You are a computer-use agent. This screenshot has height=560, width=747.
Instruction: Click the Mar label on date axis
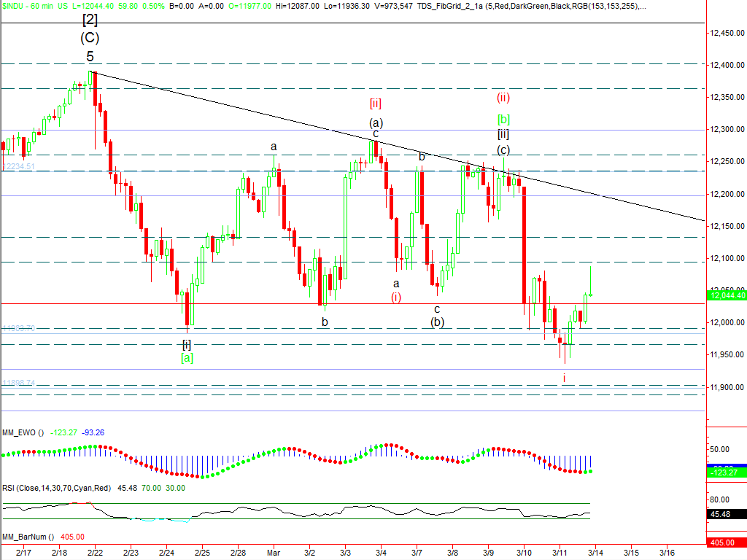pyautogui.click(x=274, y=553)
